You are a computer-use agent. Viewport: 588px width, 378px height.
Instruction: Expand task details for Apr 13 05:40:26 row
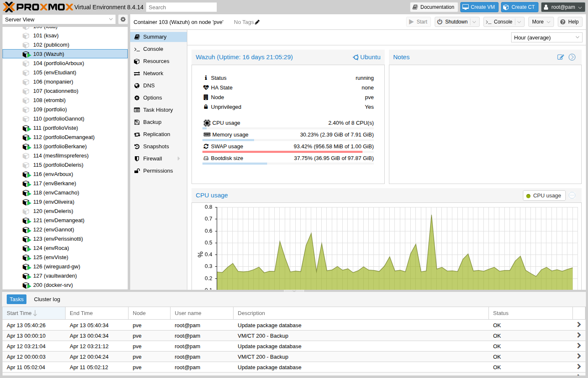579,325
